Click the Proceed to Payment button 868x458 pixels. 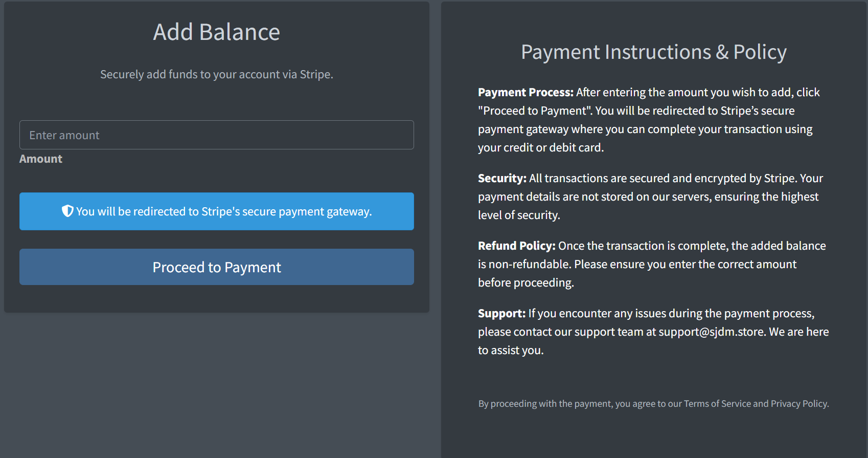(217, 267)
